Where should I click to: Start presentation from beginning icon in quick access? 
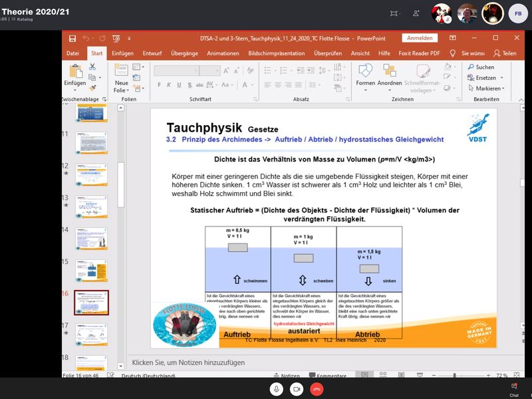point(116,39)
